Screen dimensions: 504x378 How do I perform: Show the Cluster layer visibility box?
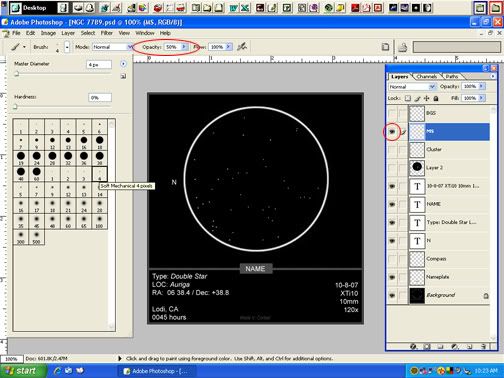pyautogui.click(x=392, y=150)
